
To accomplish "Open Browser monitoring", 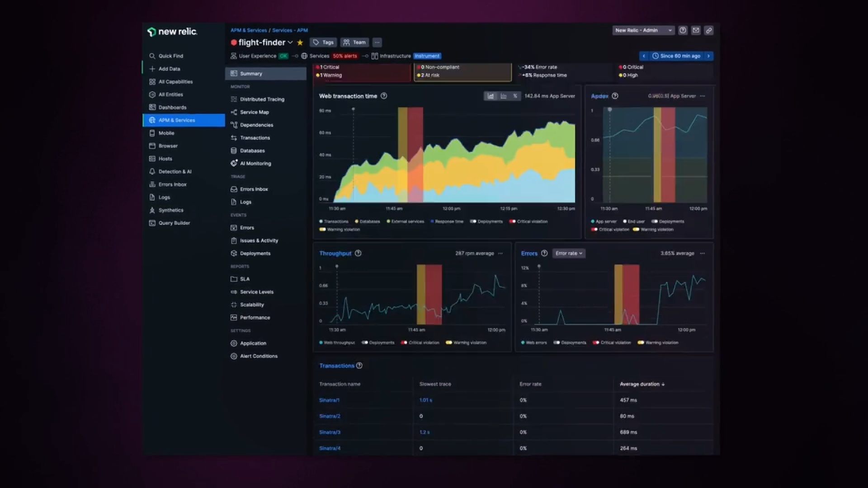I will pyautogui.click(x=164, y=146).
